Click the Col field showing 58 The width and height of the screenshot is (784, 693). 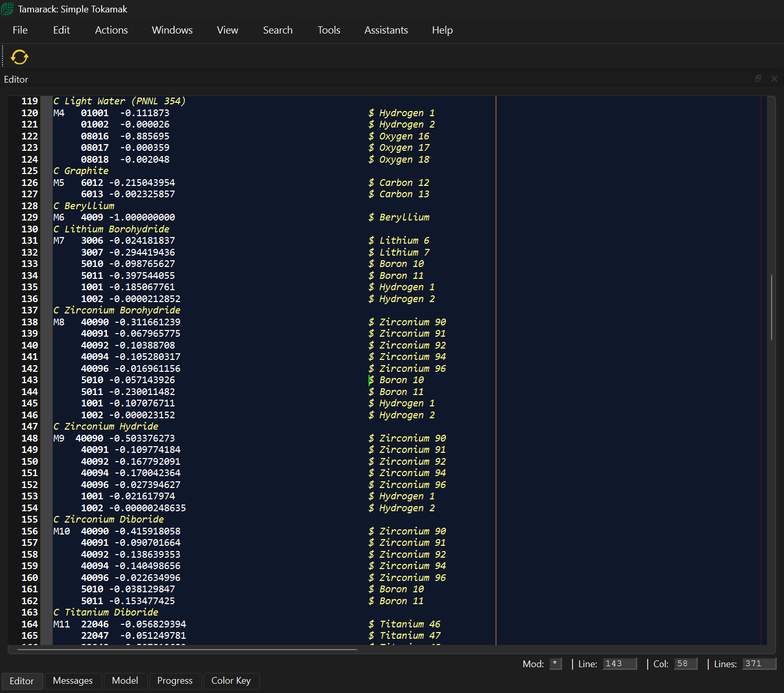pyautogui.click(x=686, y=664)
